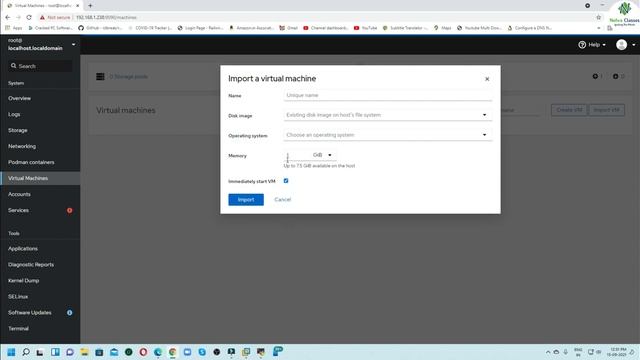Cancel the import dialog
Screen dimensions: 640x360
coord(282,200)
